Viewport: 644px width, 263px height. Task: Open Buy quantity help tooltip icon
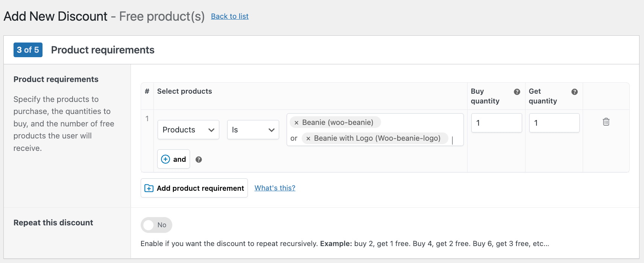517,92
